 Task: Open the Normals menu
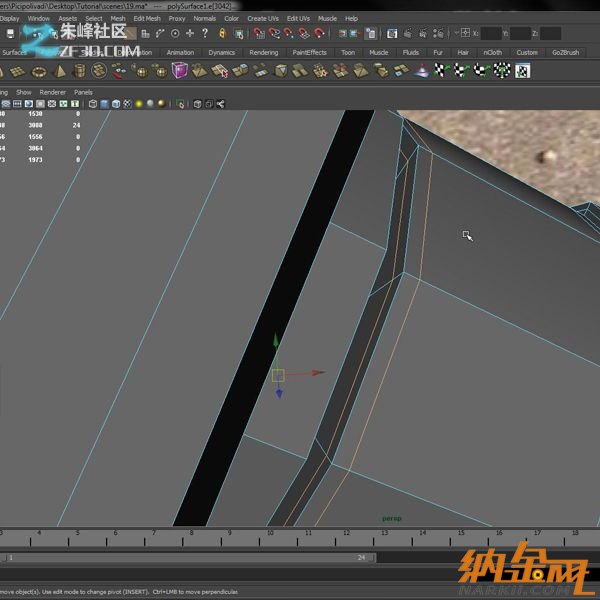[204, 18]
